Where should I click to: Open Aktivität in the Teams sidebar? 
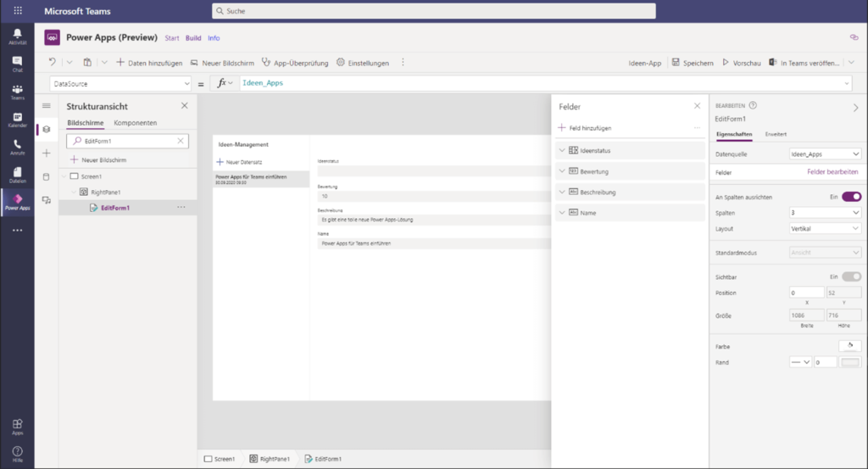tap(17, 36)
